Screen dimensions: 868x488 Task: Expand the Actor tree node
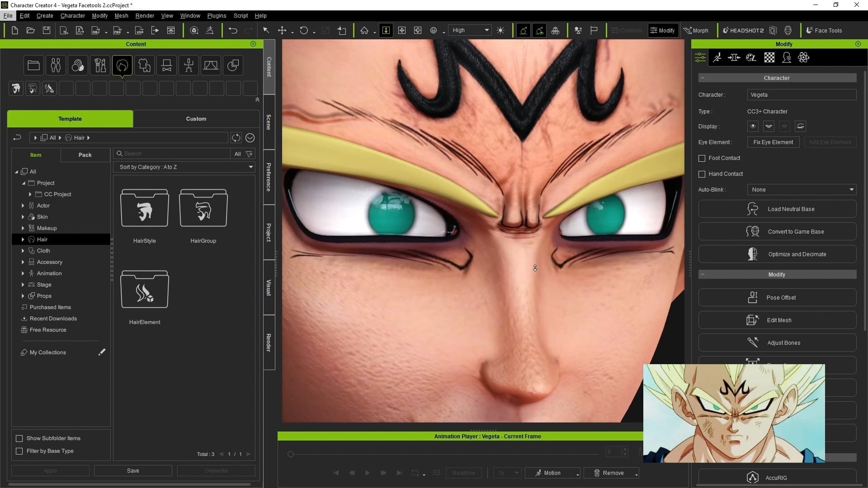pos(23,206)
